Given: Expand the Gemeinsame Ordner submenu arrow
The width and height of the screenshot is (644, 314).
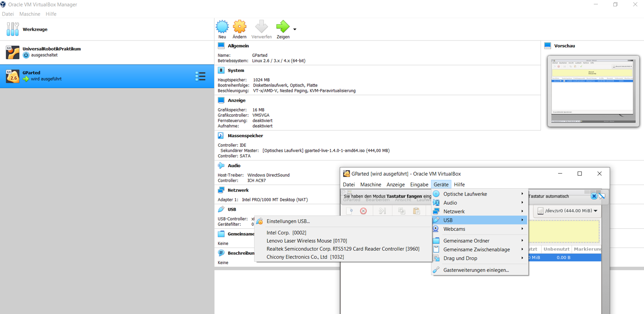Looking at the screenshot, I should [522, 241].
